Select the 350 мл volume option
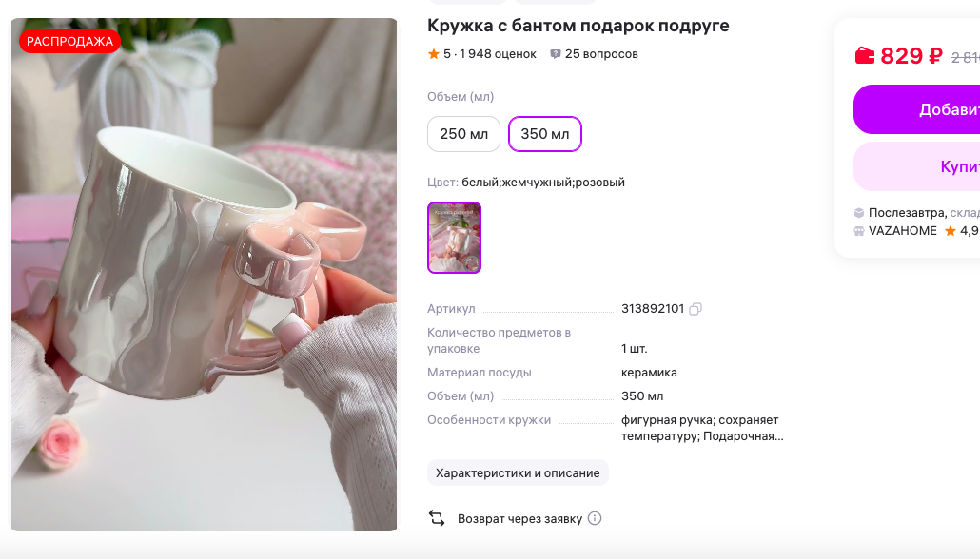 click(545, 134)
